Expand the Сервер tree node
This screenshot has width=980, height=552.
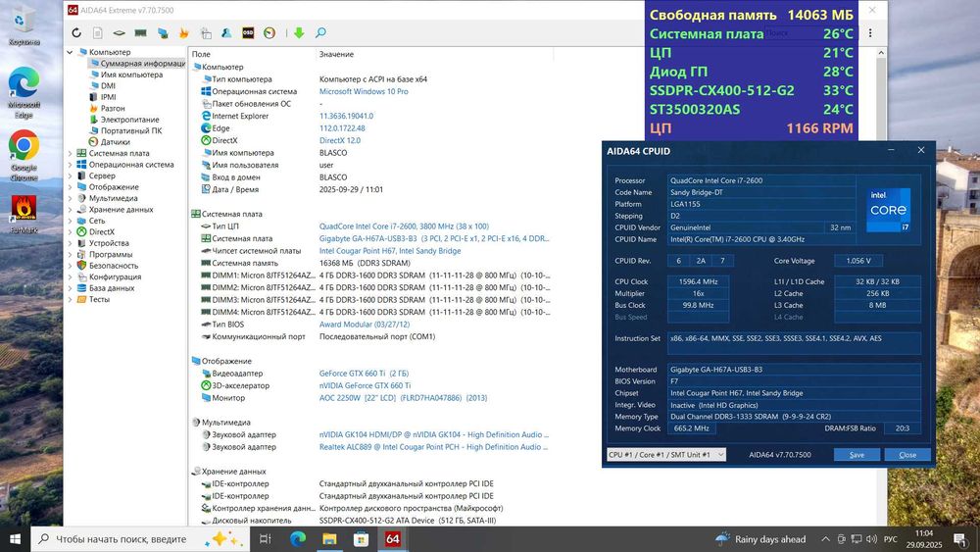[x=70, y=176]
